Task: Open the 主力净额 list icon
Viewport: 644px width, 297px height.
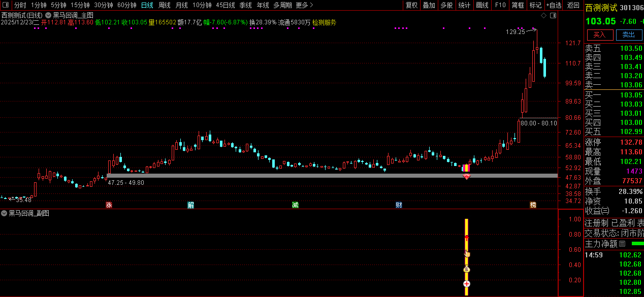Action: click(622, 244)
